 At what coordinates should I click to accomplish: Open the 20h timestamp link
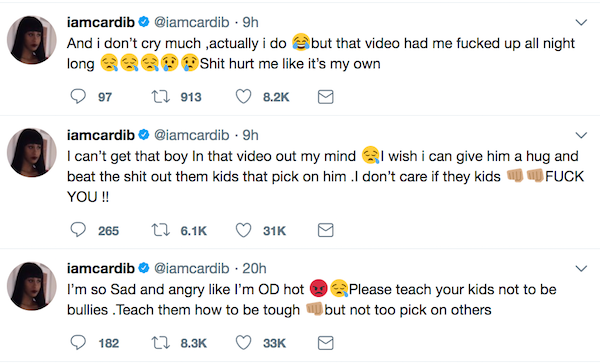point(254,269)
